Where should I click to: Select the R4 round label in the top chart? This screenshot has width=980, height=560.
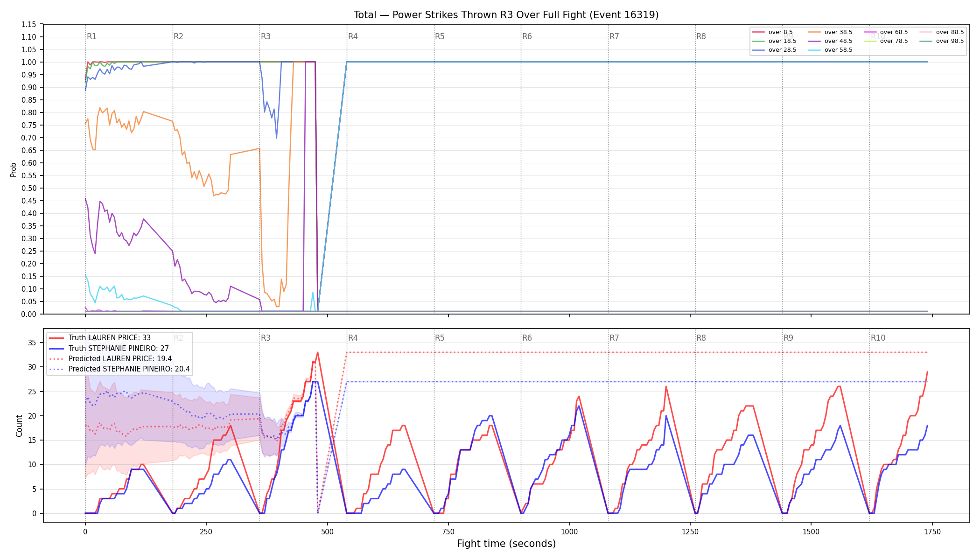pyautogui.click(x=353, y=36)
